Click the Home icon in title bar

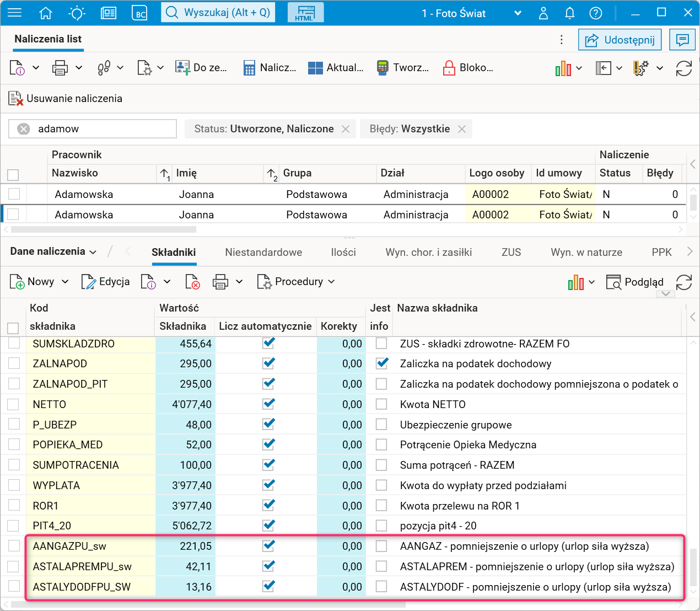[x=46, y=13]
